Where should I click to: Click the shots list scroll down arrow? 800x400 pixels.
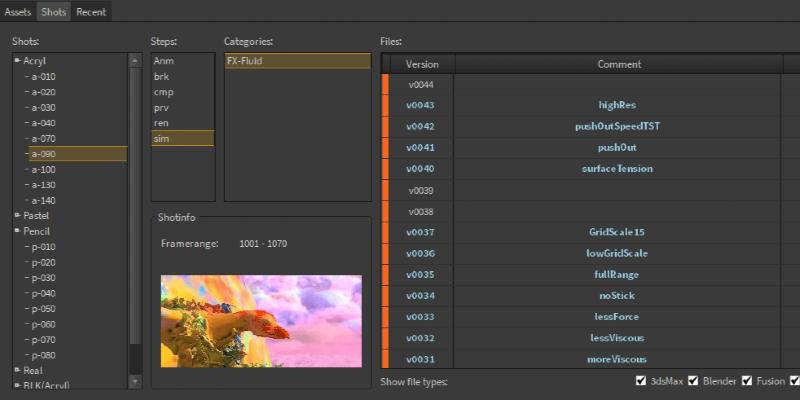[x=135, y=381]
